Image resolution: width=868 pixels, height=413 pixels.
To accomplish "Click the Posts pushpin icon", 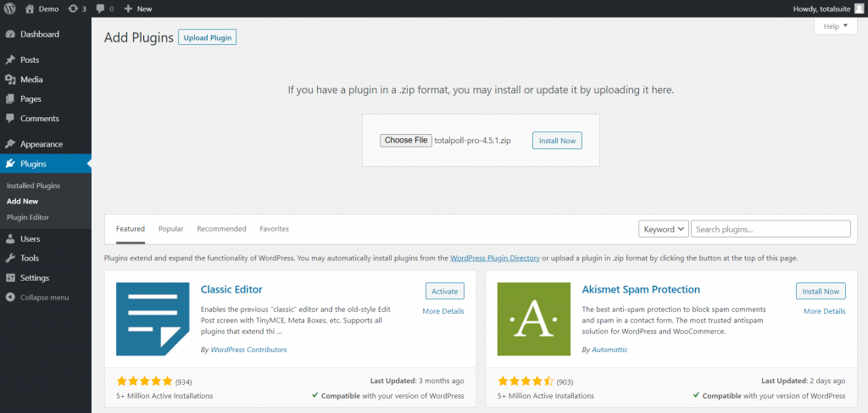I will click(10, 60).
